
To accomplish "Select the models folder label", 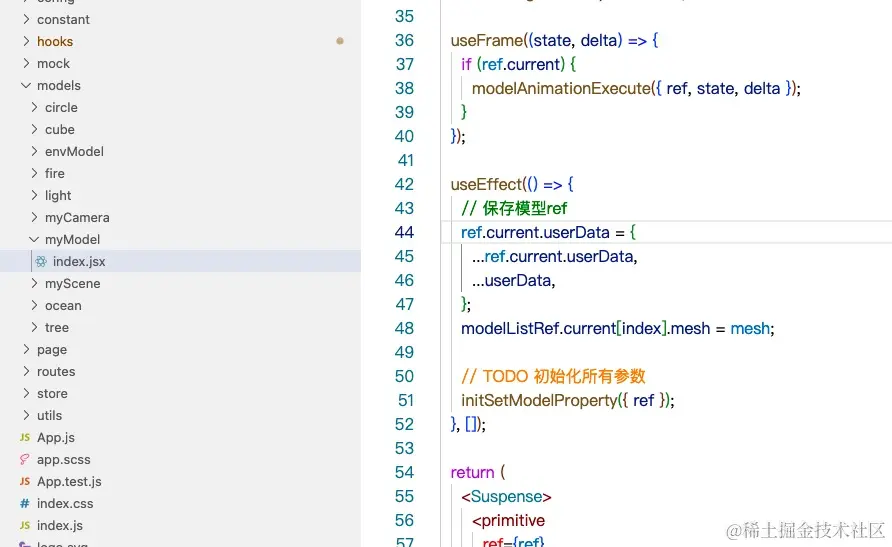I will [x=59, y=85].
